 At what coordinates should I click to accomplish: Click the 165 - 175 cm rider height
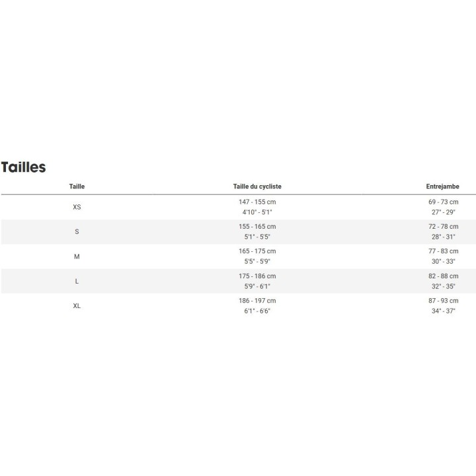tap(257, 251)
